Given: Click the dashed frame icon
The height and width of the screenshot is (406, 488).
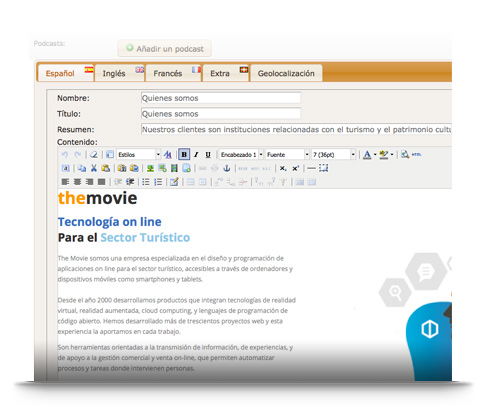Looking at the screenshot, I should (323, 168).
